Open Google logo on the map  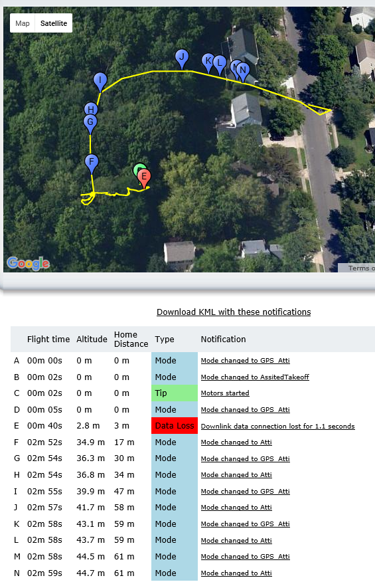tap(28, 263)
